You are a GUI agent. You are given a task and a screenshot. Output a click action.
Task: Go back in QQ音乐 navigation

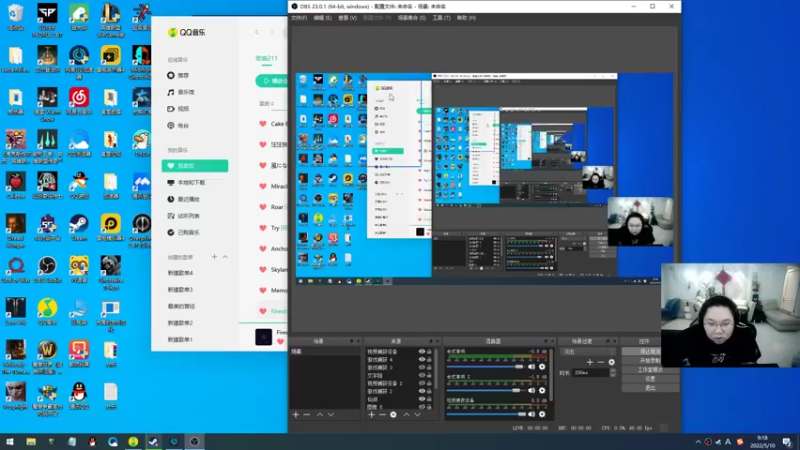tap(257, 32)
